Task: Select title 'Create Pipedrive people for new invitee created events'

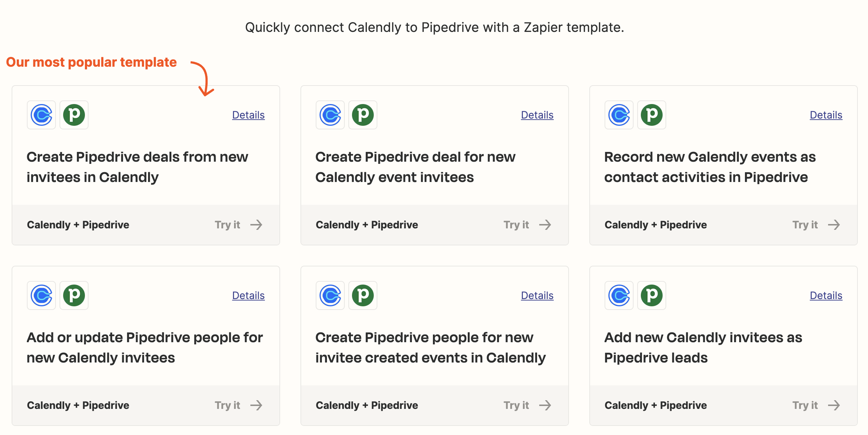Action: (x=431, y=348)
